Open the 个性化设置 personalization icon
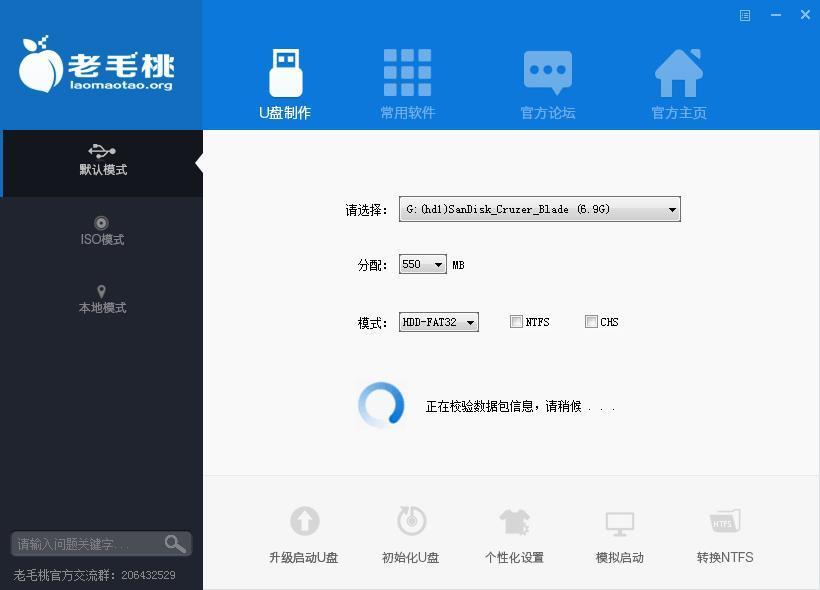The height and width of the screenshot is (590, 820). 514,520
